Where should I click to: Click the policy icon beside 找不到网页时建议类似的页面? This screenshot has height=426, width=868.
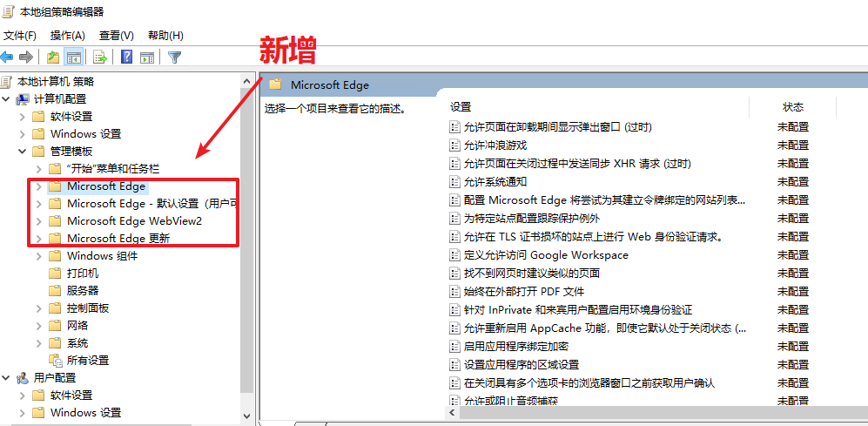(454, 273)
